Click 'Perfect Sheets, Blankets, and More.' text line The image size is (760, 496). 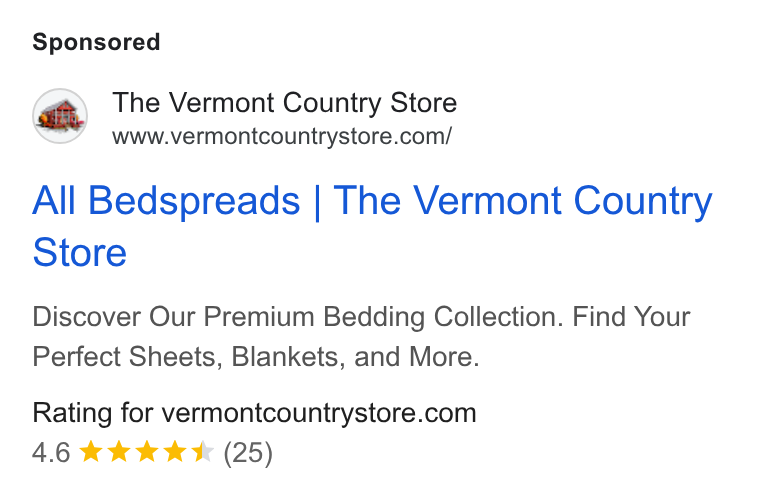click(256, 357)
